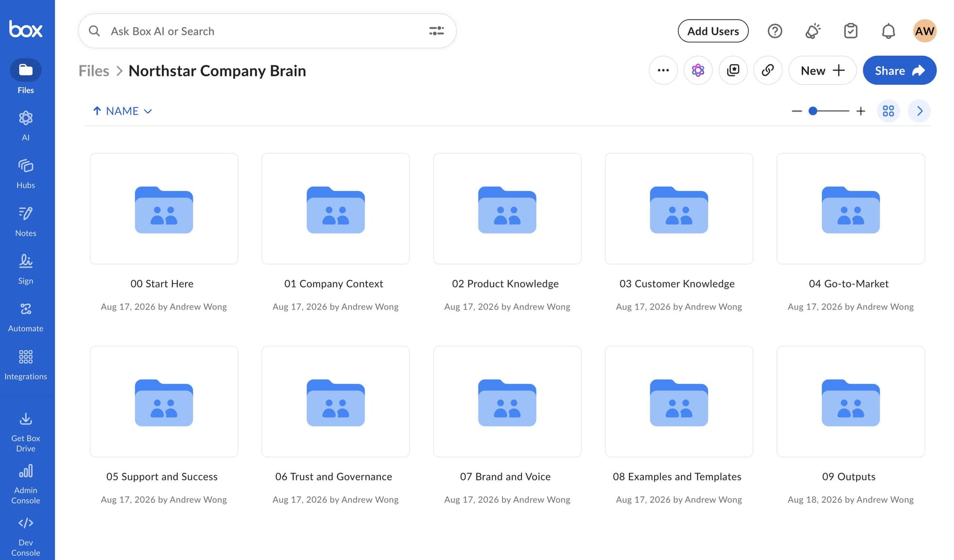Click the "08 Examples and Templates" name
This screenshot has height=560, width=954.
[x=677, y=476]
